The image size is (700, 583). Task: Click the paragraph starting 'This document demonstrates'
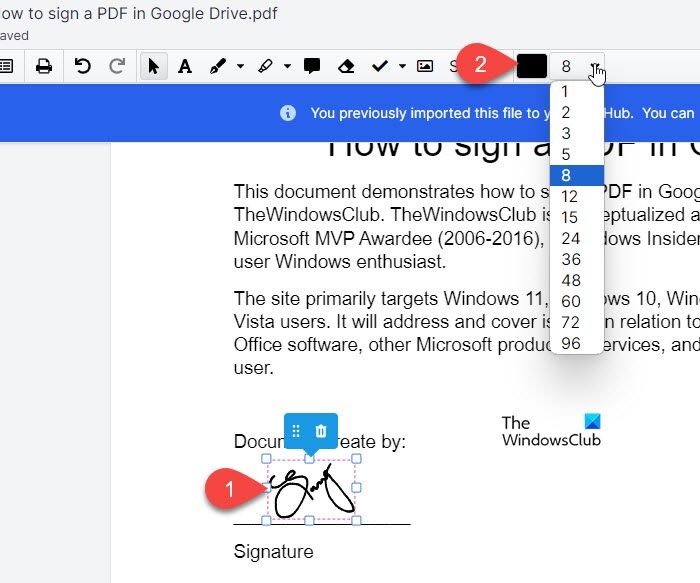[x=467, y=227]
